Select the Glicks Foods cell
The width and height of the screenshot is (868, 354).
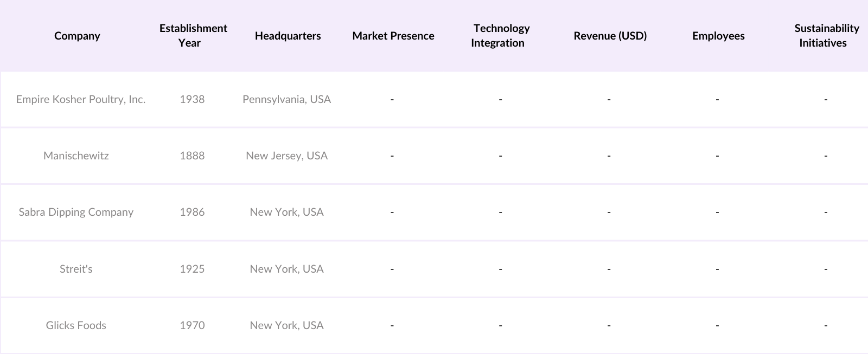76,325
